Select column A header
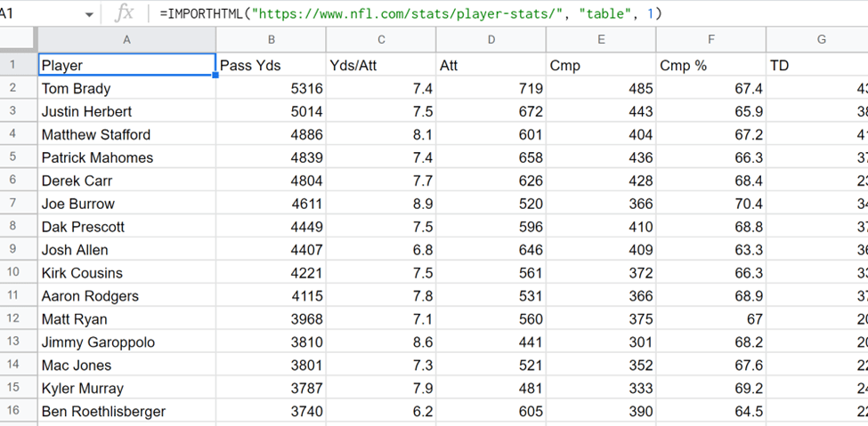This screenshot has width=868, height=426. click(126, 39)
